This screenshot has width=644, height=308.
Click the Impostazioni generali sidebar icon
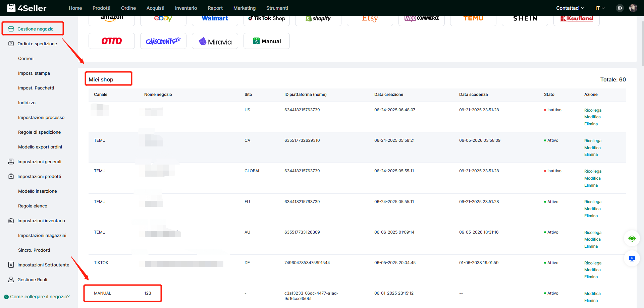tap(11, 162)
